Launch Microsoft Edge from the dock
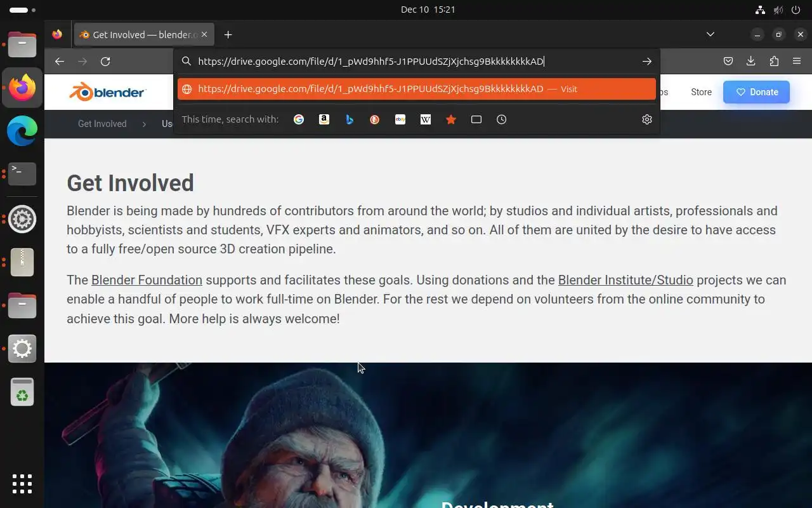 point(22,131)
